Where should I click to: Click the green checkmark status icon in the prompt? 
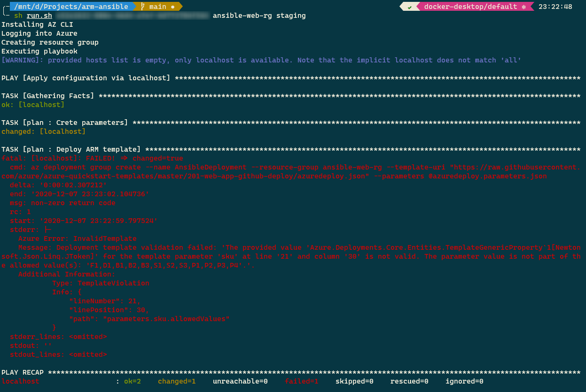pos(410,7)
